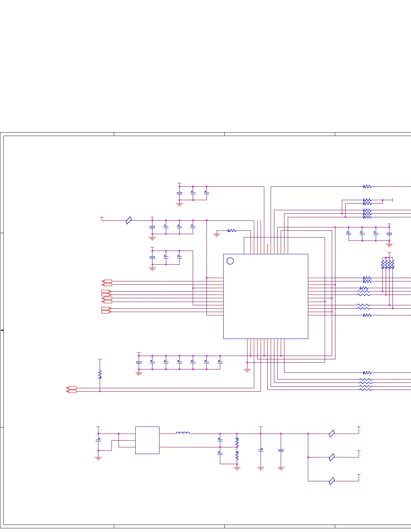Select the large square IC body
Viewport: 411px width, 532px height.
click(x=266, y=296)
